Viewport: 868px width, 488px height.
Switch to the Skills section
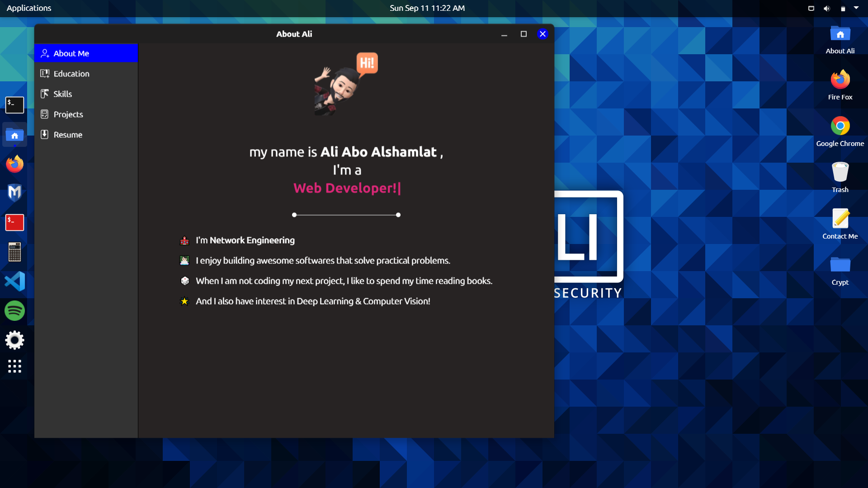tap(62, 94)
